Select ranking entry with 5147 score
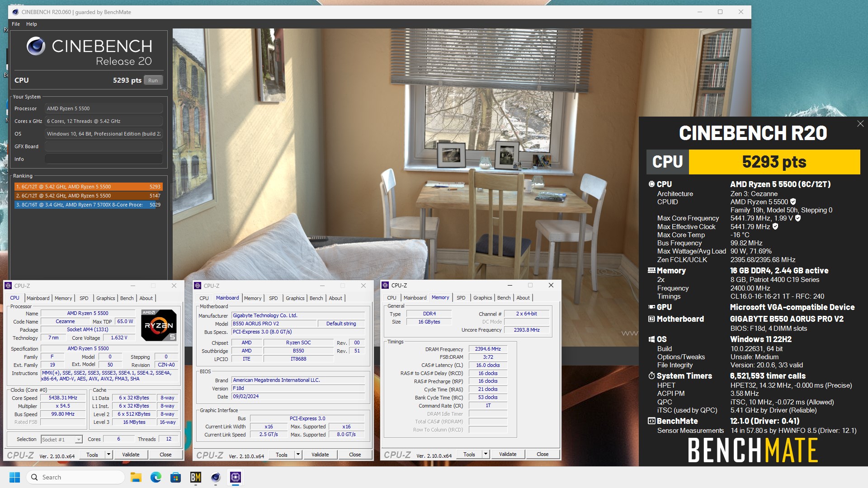Image resolution: width=868 pixels, height=488 pixels. pos(88,196)
